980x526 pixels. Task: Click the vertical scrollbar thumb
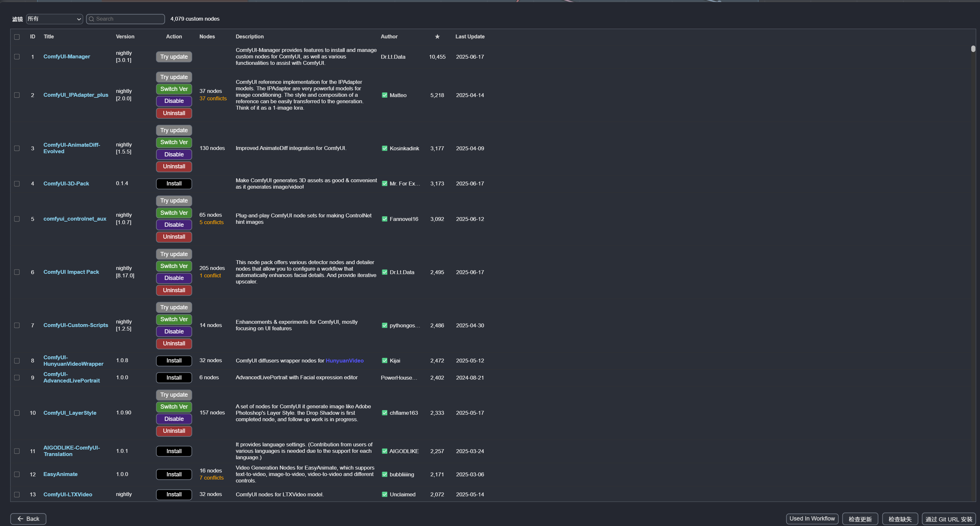click(973, 49)
